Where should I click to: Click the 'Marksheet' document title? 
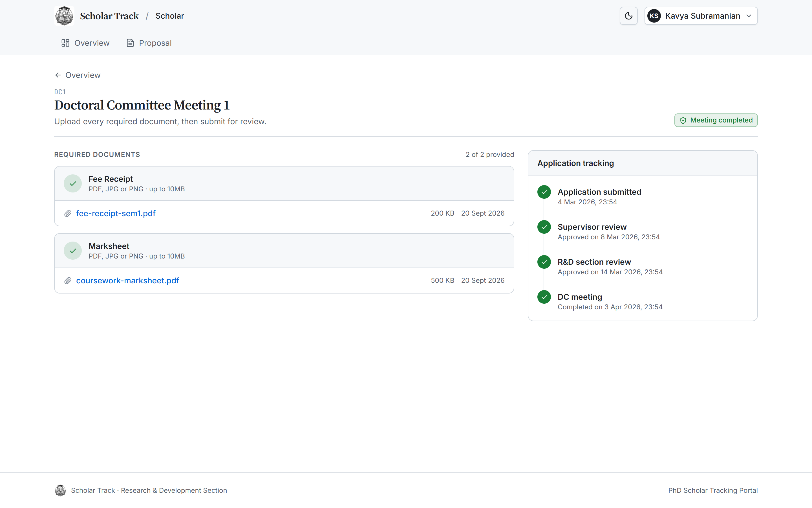click(109, 246)
